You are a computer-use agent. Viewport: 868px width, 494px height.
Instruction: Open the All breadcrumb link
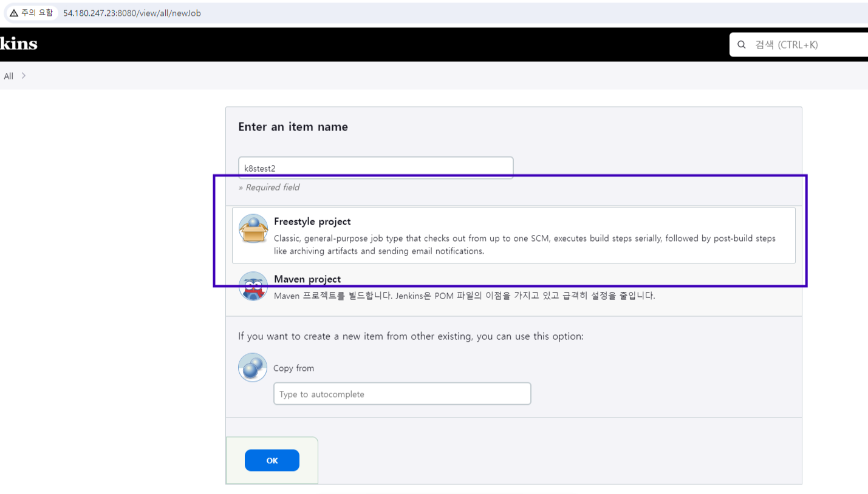click(9, 76)
